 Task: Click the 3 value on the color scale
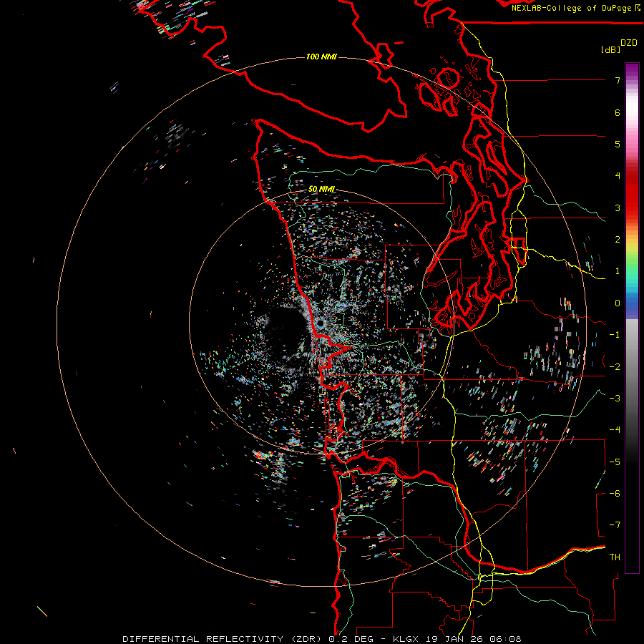[618, 208]
